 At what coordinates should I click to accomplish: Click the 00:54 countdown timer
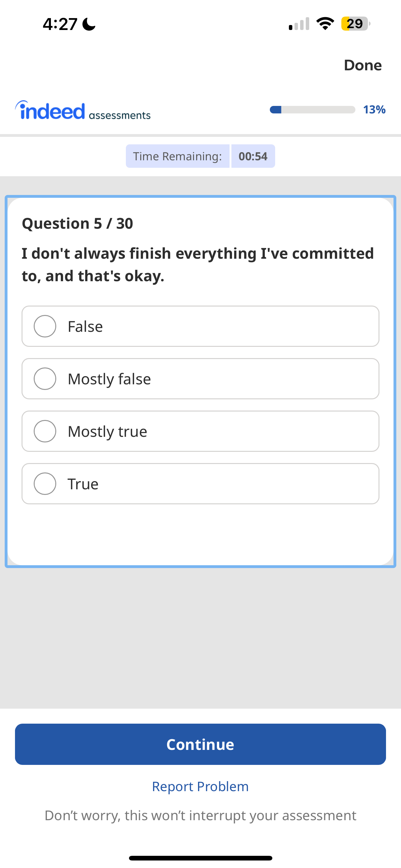pyautogui.click(x=253, y=156)
